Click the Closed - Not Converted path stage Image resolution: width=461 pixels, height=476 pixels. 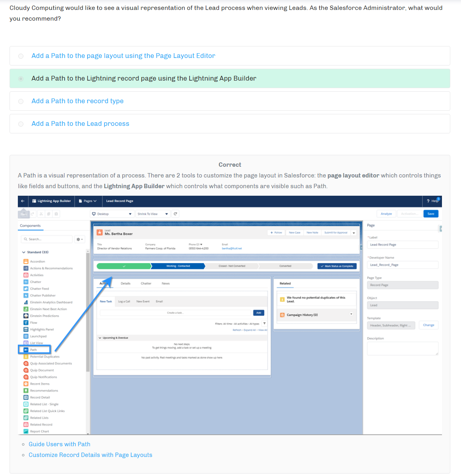click(232, 266)
